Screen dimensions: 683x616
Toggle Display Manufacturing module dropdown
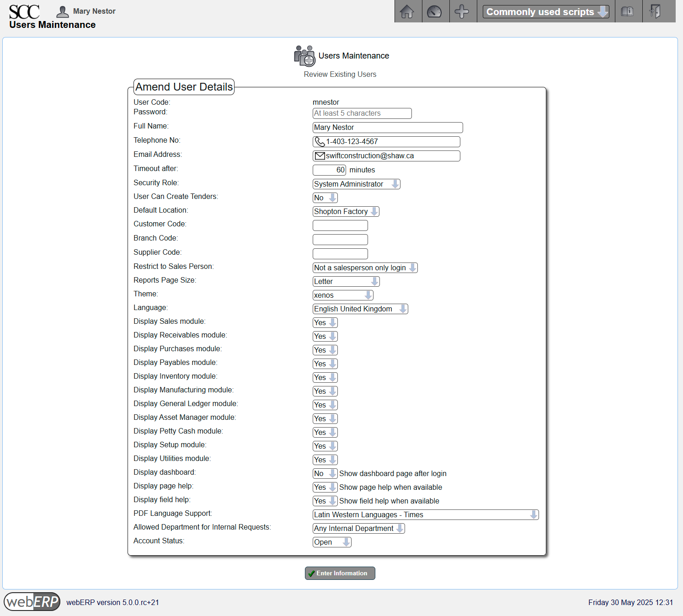[325, 391]
